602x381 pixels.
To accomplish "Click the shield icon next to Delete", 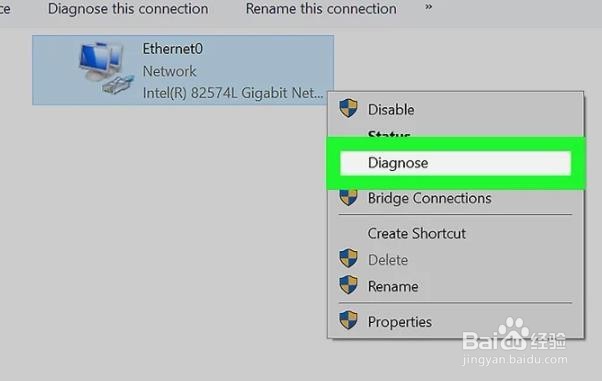I will tap(348, 258).
